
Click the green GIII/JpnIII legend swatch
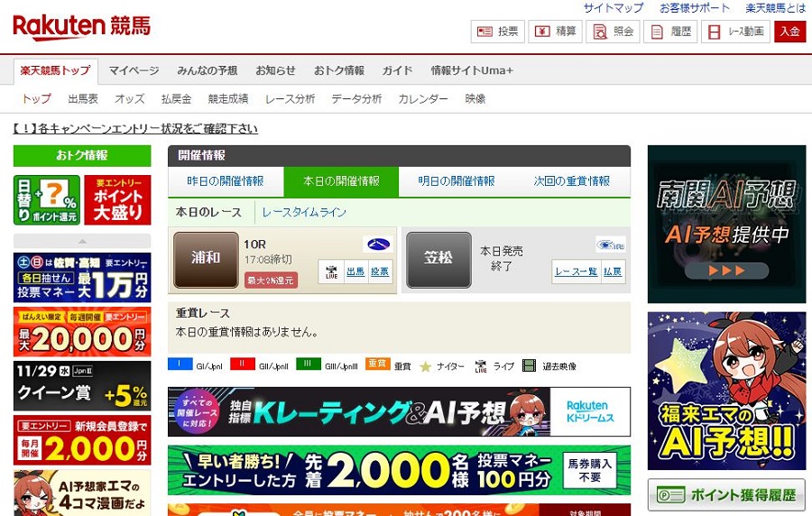tap(309, 364)
